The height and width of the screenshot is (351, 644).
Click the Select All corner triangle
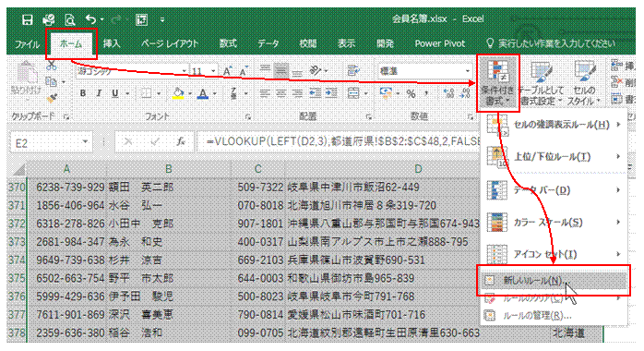[18, 169]
